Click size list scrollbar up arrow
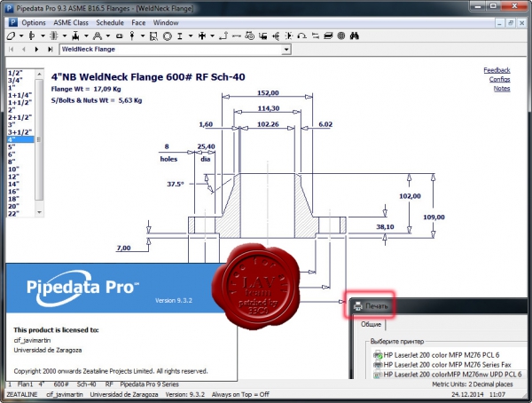The height and width of the screenshot is (403, 532). 39,74
